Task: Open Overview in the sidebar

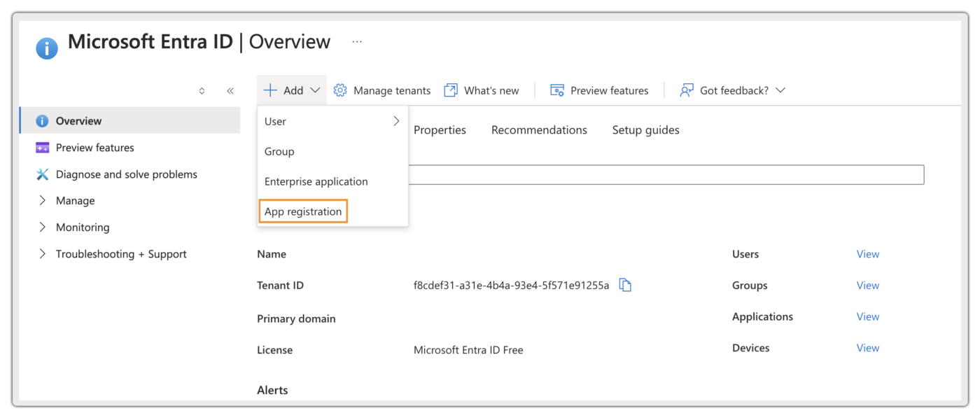Action: coord(130,120)
